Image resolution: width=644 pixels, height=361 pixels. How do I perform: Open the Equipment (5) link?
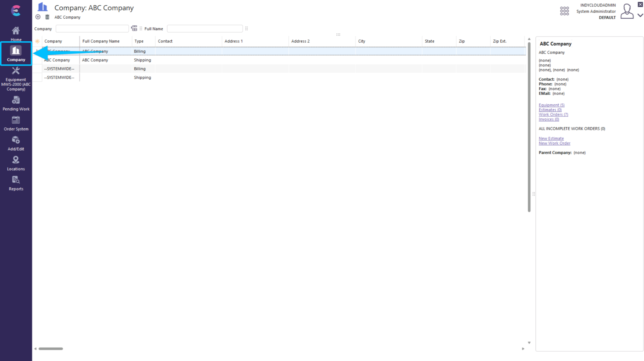[x=551, y=105]
